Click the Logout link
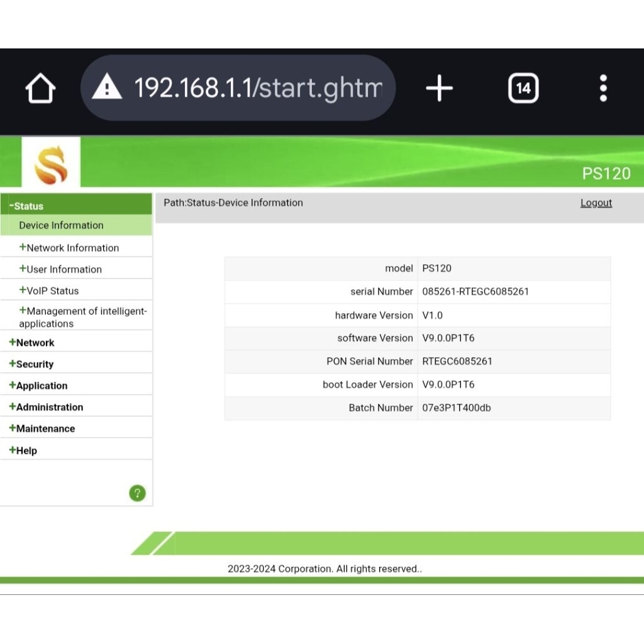Image resolution: width=644 pixels, height=644 pixels. [x=596, y=203]
